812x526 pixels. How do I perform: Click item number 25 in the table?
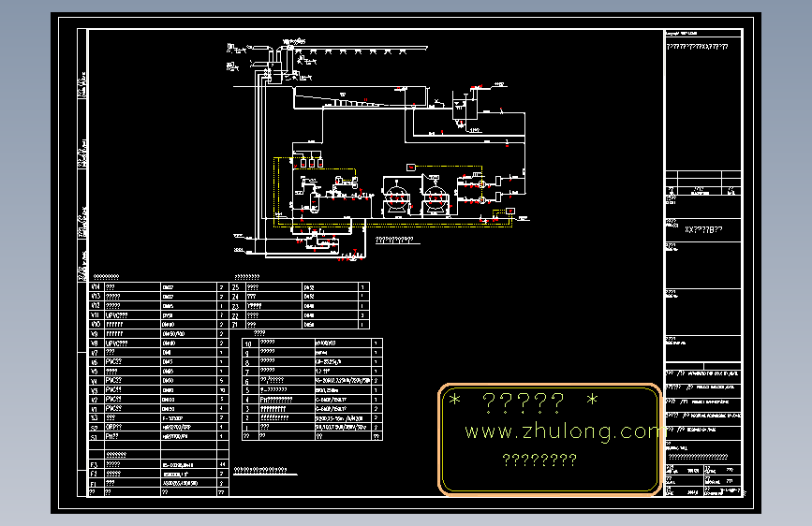click(236, 286)
